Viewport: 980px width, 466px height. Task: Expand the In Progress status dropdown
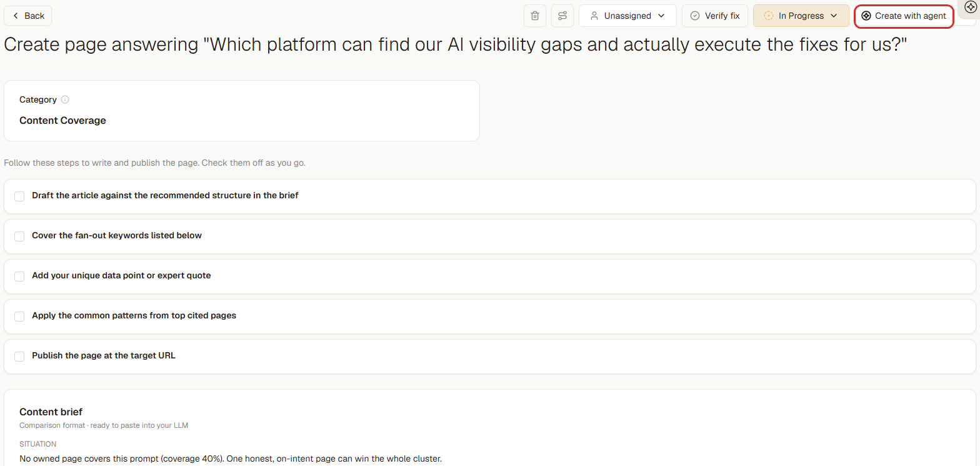801,16
